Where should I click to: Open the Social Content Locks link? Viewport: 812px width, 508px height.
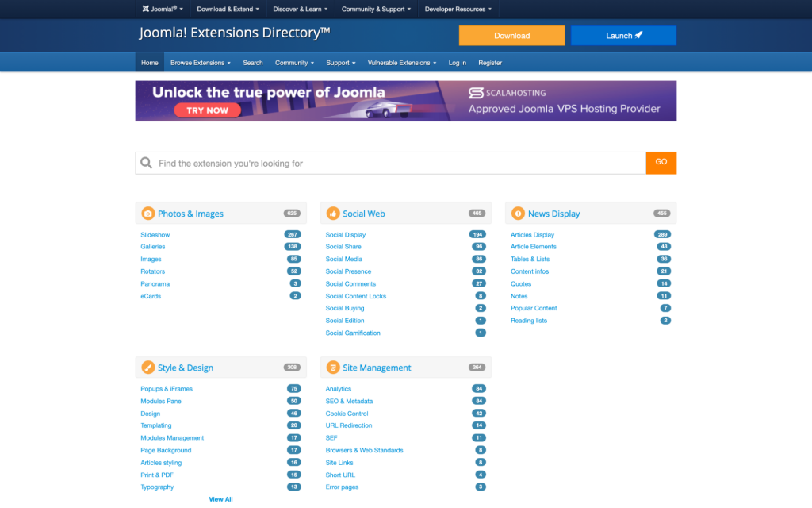pos(356,296)
